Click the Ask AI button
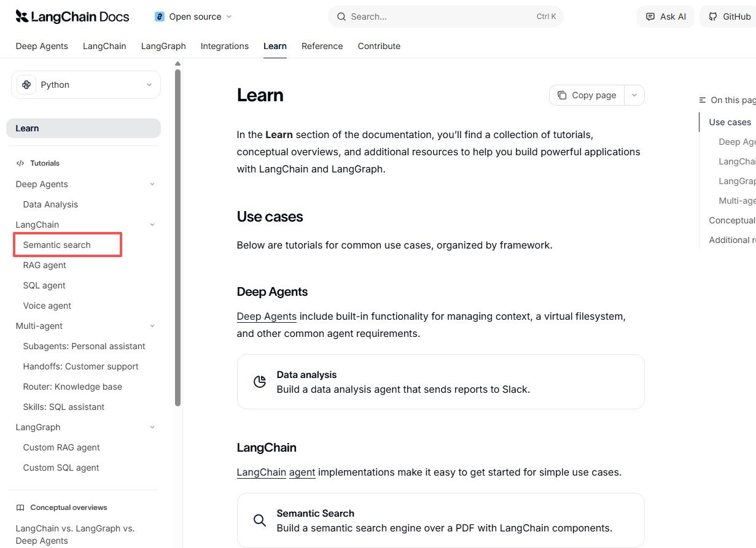This screenshot has width=756, height=548. 666,17
